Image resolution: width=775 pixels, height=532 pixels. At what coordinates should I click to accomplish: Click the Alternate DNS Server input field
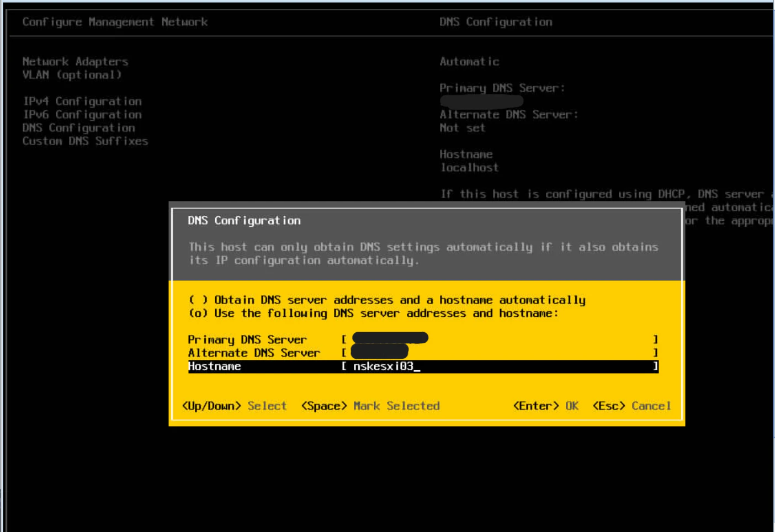pyautogui.click(x=500, y=353)
